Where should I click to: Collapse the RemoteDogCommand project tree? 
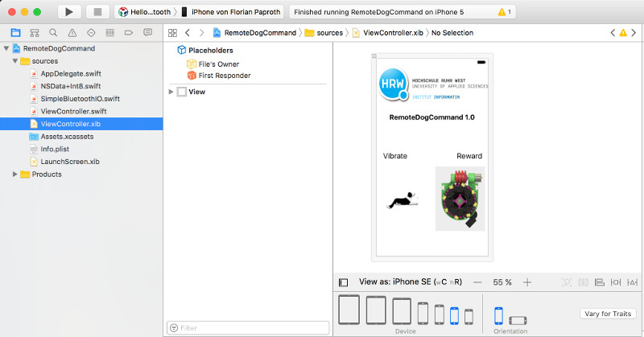(6, 48)
